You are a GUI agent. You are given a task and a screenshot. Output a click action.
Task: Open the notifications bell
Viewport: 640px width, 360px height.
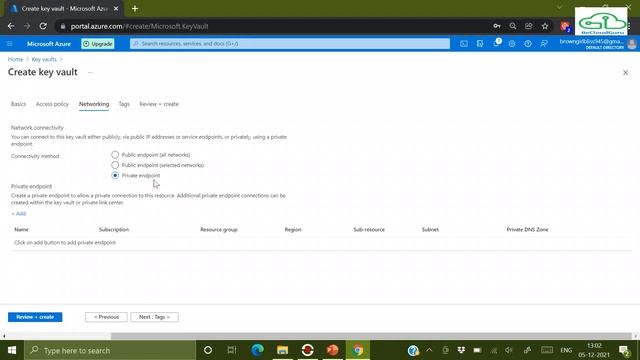click(x=496, y=43)
